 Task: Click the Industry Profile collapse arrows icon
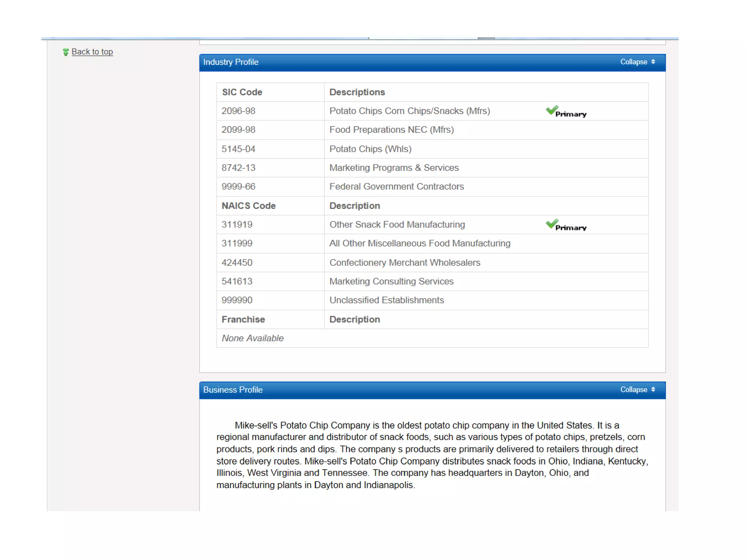click(653, 62)
